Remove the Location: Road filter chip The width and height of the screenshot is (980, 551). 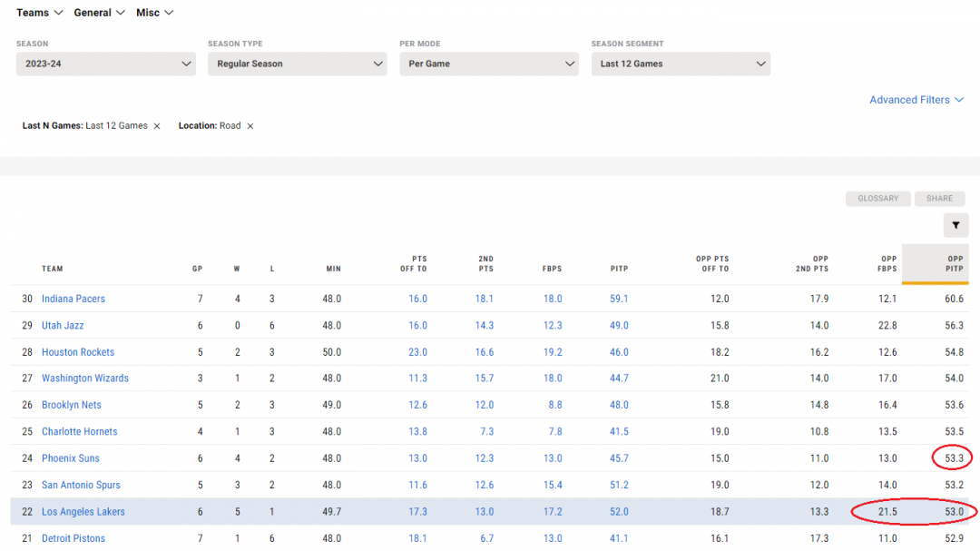[x=250, y=125]
